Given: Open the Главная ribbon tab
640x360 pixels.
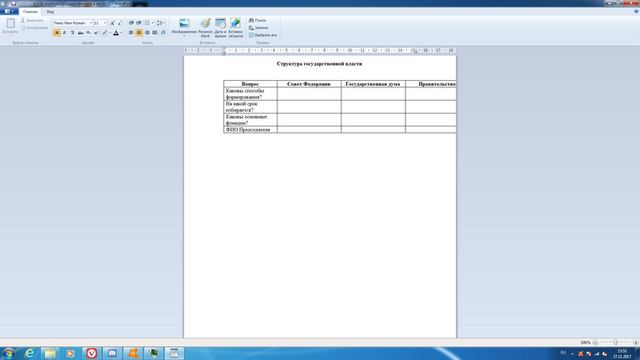Looking at the screenshot, I should click(30, 12).
